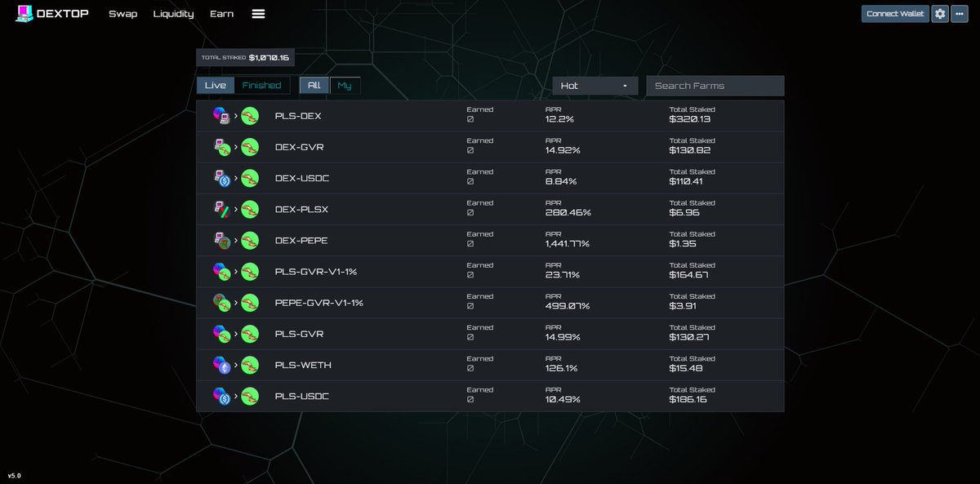Image resolution: width=980 pixels, height=484 pixels.
Task: Open the Swap page
Action: point(123,14)
